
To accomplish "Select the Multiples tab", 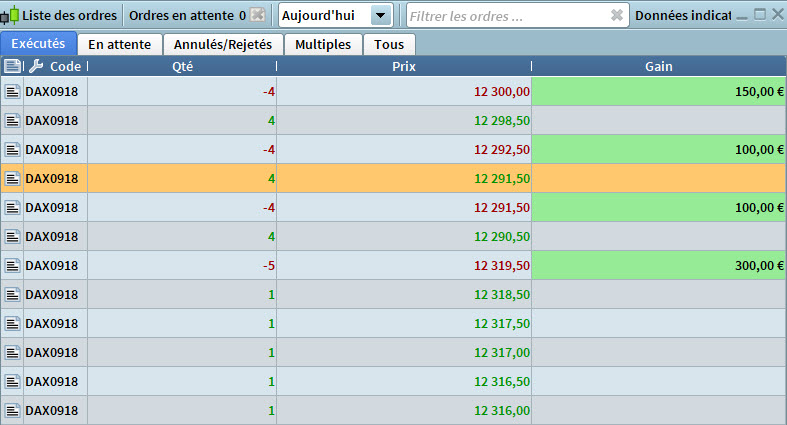I will point(323,44).
